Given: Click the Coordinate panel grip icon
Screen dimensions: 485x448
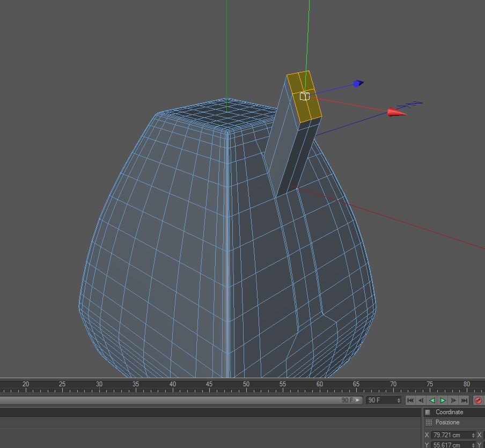Looking at the screenshot, I should (428, 412).
